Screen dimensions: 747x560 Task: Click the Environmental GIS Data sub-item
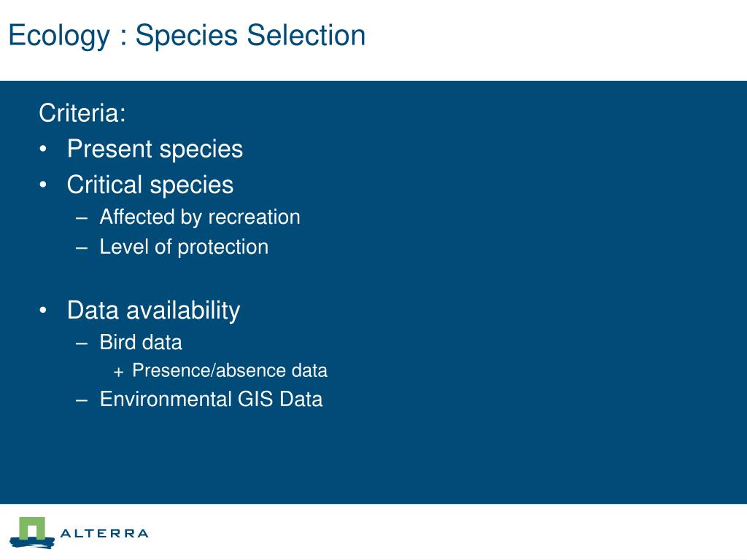coord(211,399)
